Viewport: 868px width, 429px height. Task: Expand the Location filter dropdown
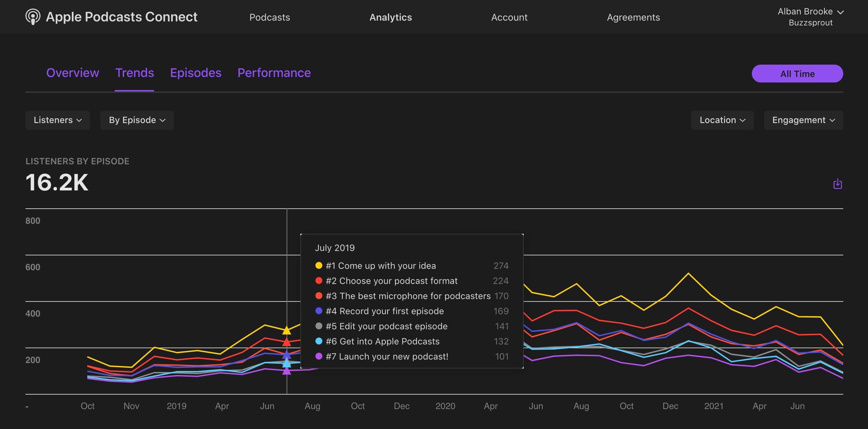pos(722,120)
